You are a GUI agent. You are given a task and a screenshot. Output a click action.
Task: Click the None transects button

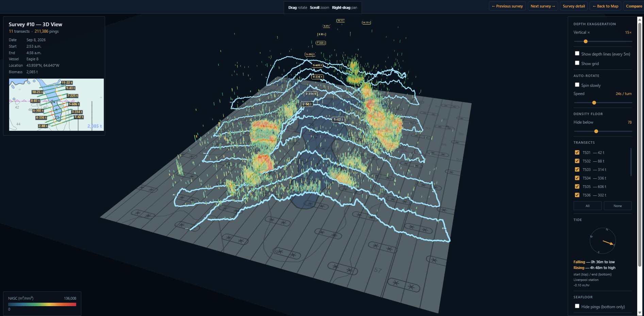(617, 206)
